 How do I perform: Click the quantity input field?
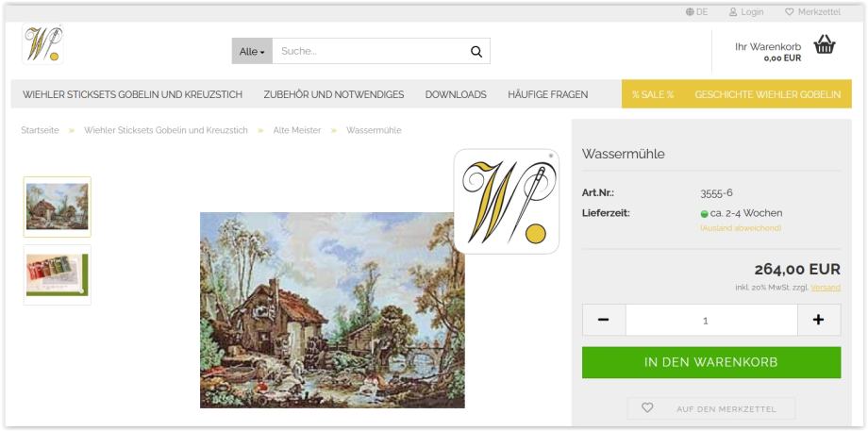(x=711, y=320)
